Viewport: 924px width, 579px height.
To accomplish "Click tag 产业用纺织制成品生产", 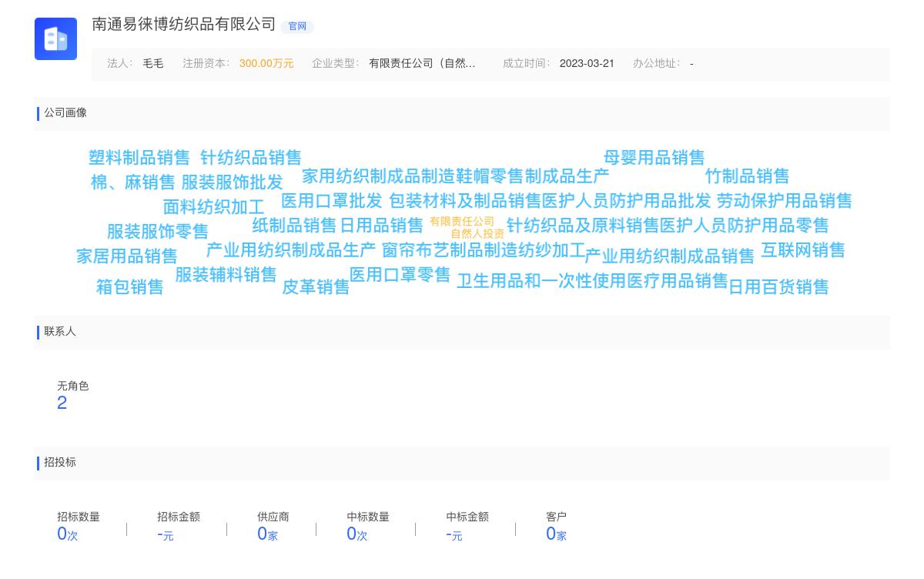I will point(291,250).
